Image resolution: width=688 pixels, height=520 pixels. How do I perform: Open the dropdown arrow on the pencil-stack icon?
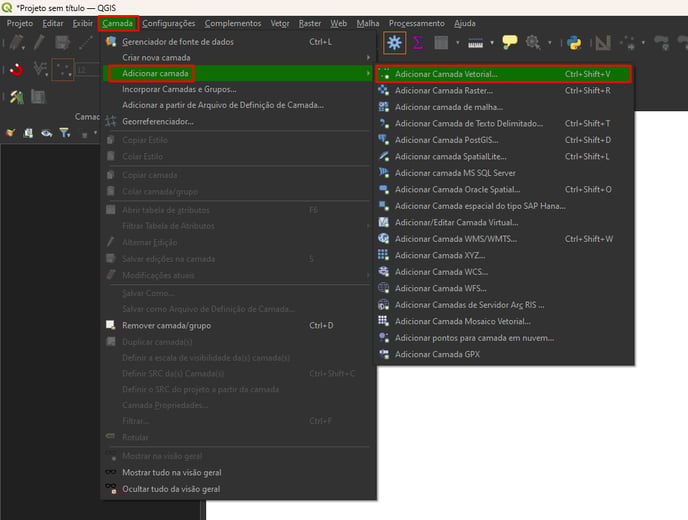point(22,47)
